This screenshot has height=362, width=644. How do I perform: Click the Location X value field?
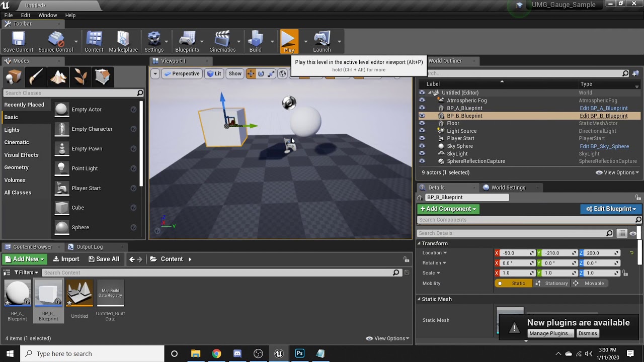point(518,253)
